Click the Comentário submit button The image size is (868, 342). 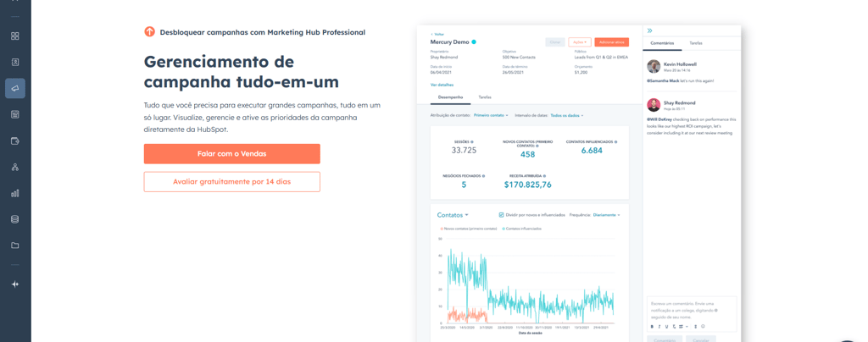pos(665,340)
